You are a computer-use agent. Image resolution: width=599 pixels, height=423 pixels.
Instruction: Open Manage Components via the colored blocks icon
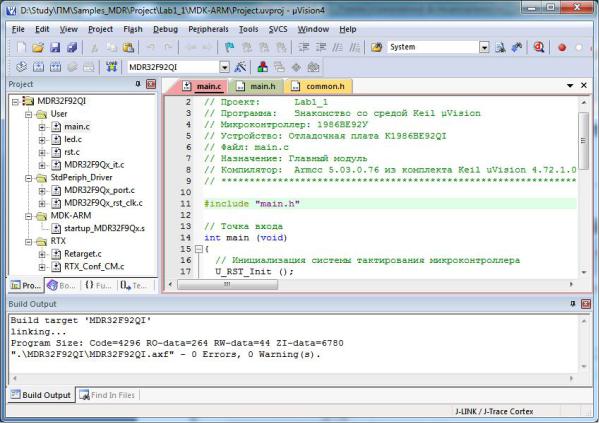click(x=262, y=67)
